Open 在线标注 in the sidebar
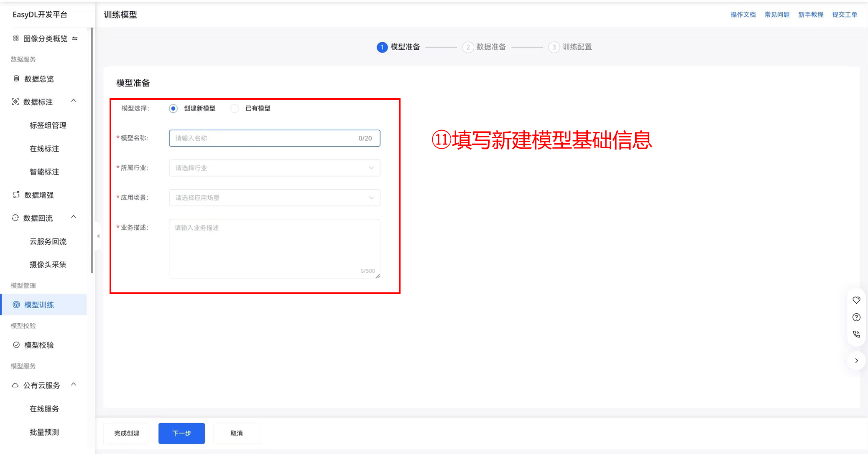This screenshot has width=868, height=454. (44, 149)
